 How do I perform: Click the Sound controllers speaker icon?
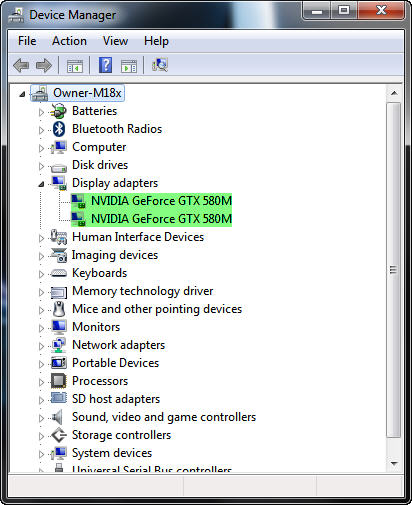tap(57, 417)
